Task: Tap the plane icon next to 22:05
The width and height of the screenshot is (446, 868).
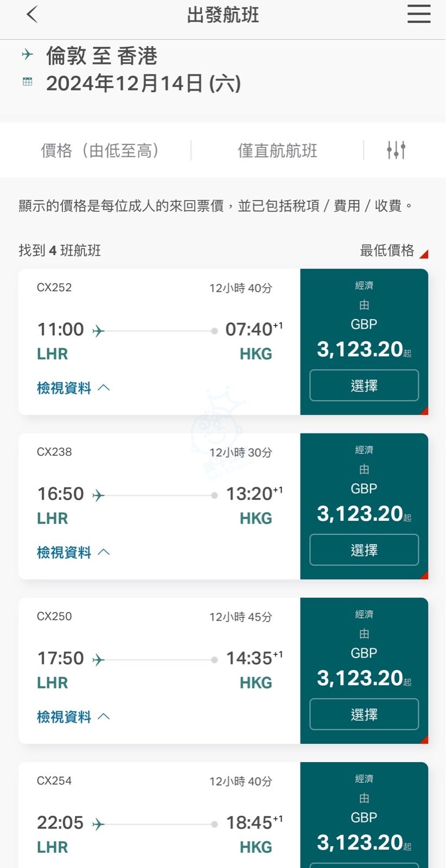Action: pos(98,824)
